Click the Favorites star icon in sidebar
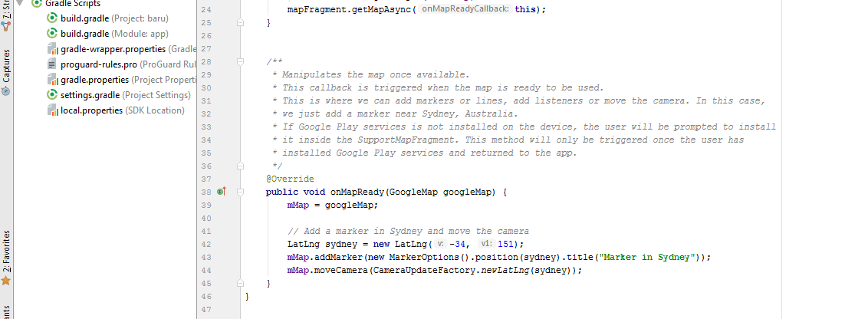 pyautogui.click(x=6, y=281)
